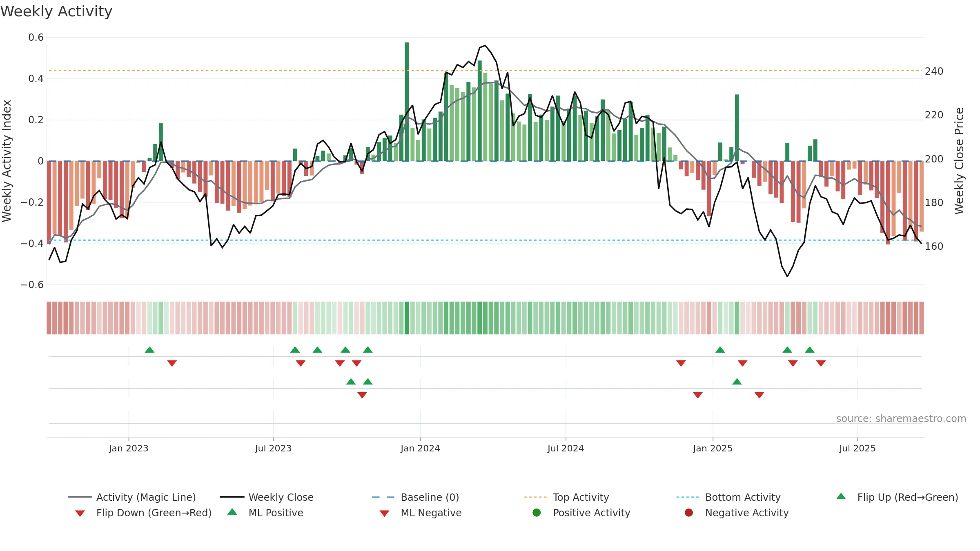Click the Jan 2025 x-axis label
Image resolution: width=980 pixels, height=551 pixels.
coord(713,448)
